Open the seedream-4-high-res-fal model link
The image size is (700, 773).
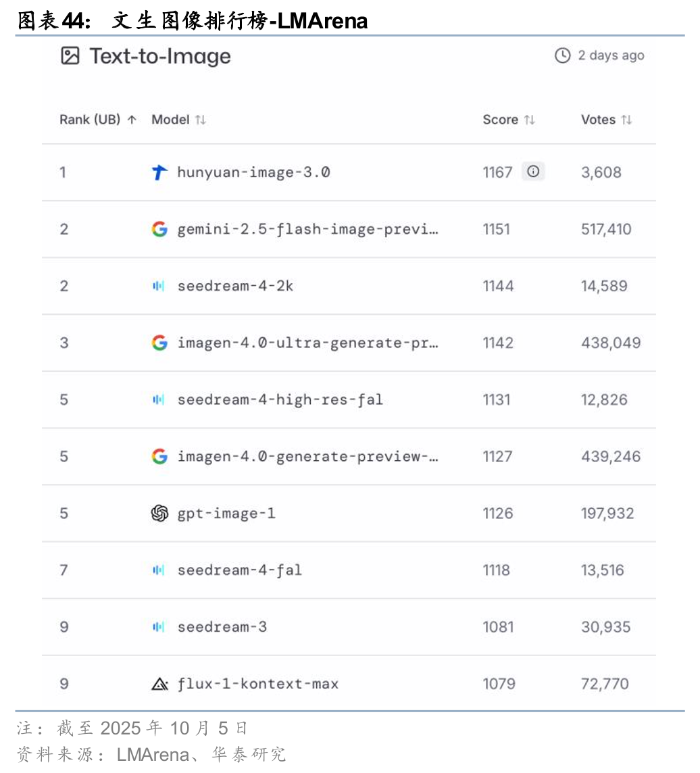[x=280, y=399]
